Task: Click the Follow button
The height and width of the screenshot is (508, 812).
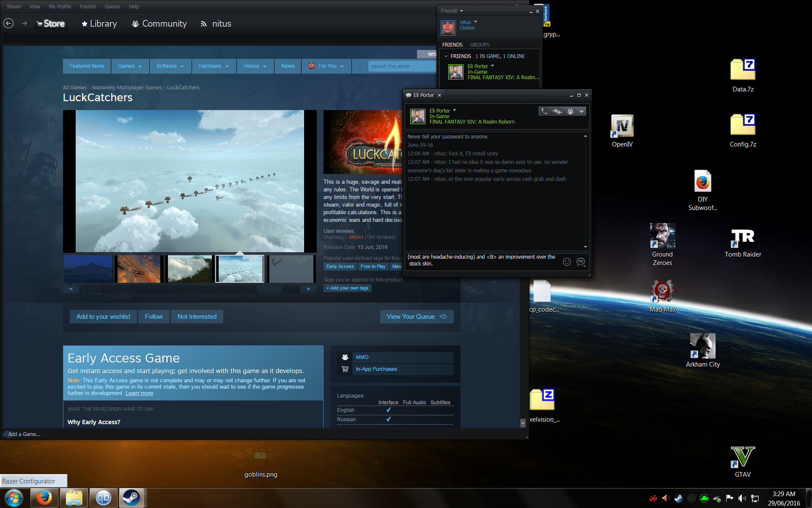Action: [154, 317]
